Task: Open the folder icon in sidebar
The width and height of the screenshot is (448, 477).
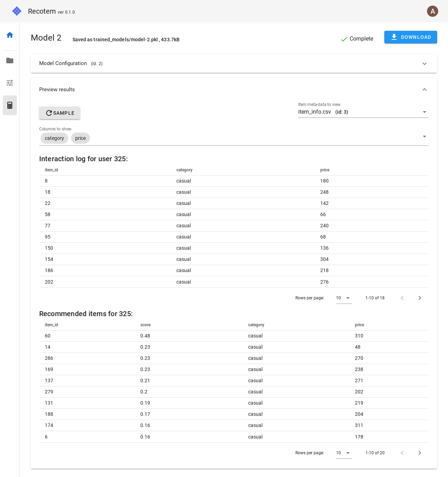Action: tap(10, 60)
